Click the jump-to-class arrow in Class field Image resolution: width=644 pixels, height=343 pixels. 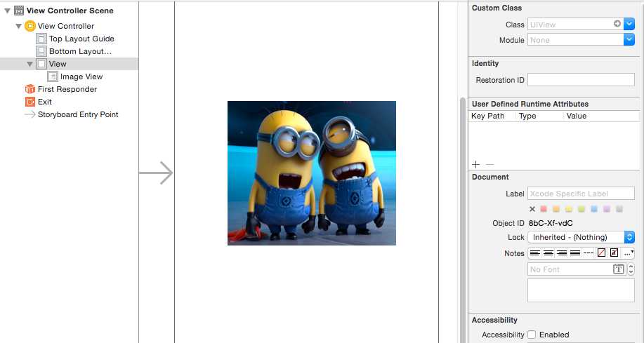pos(617,24)
